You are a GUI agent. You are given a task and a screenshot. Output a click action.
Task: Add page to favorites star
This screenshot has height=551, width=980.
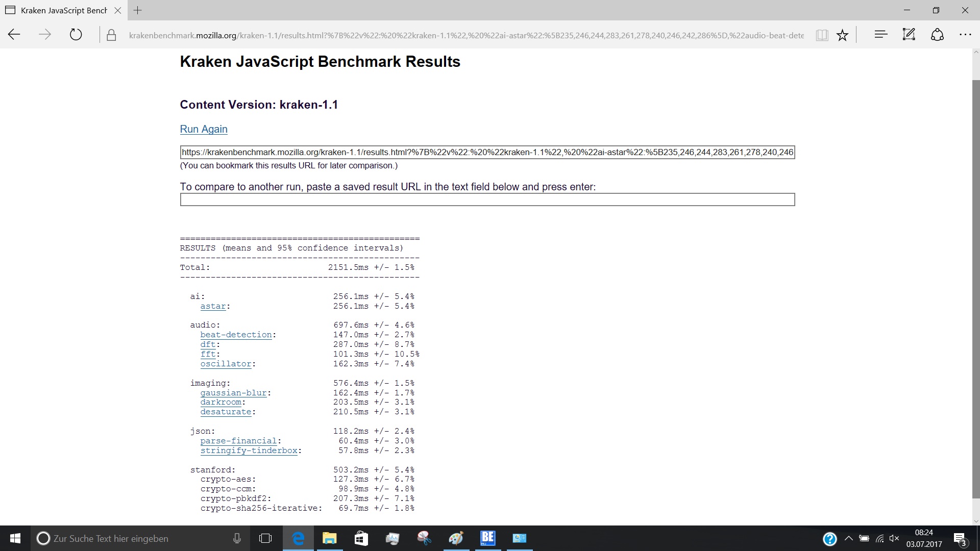[842, 35]
